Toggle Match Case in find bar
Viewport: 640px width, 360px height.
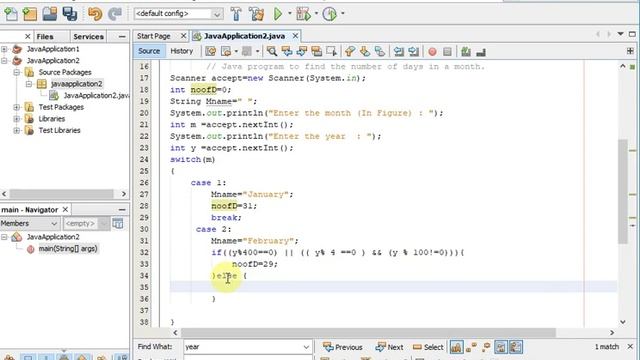click(x=456, y=347)
